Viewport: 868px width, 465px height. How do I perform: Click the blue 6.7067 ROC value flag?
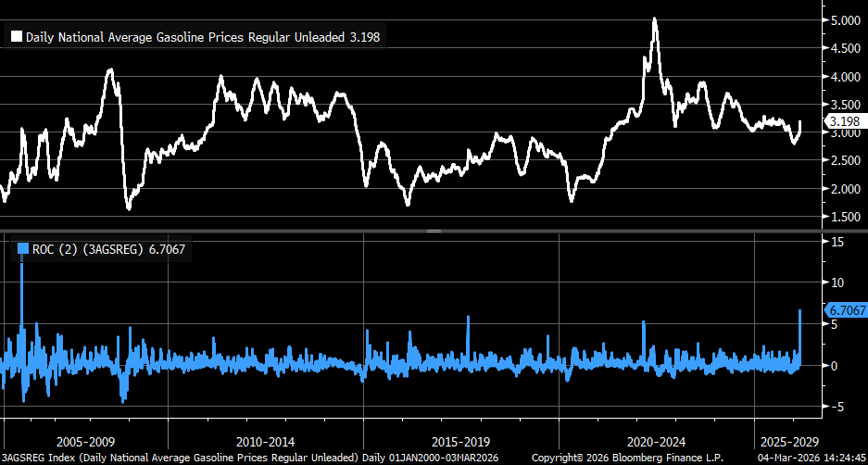pyautogui.click(x=845, y=311)
